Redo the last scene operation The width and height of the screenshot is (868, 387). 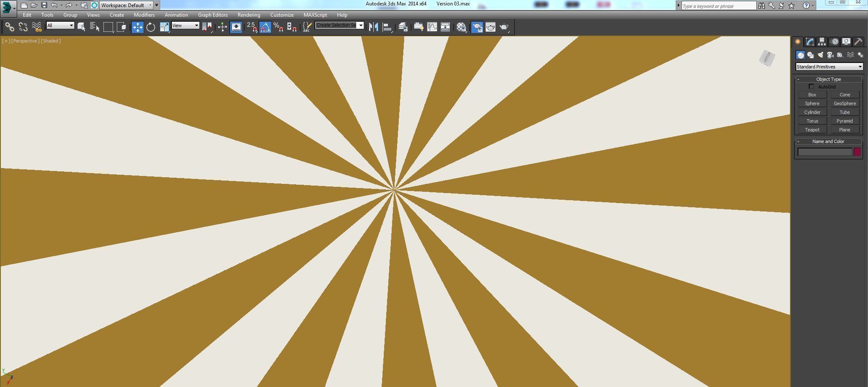click(x=69, y=5)
